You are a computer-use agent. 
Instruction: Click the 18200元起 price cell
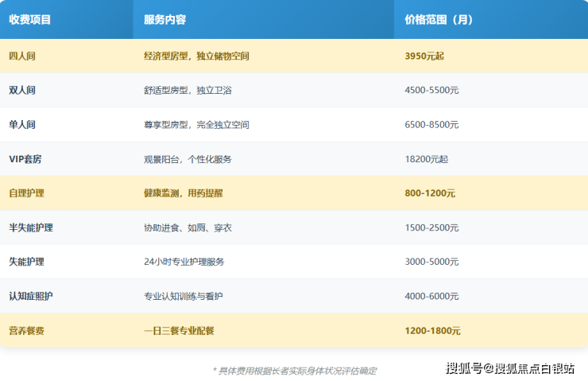(x=426, y=159)
